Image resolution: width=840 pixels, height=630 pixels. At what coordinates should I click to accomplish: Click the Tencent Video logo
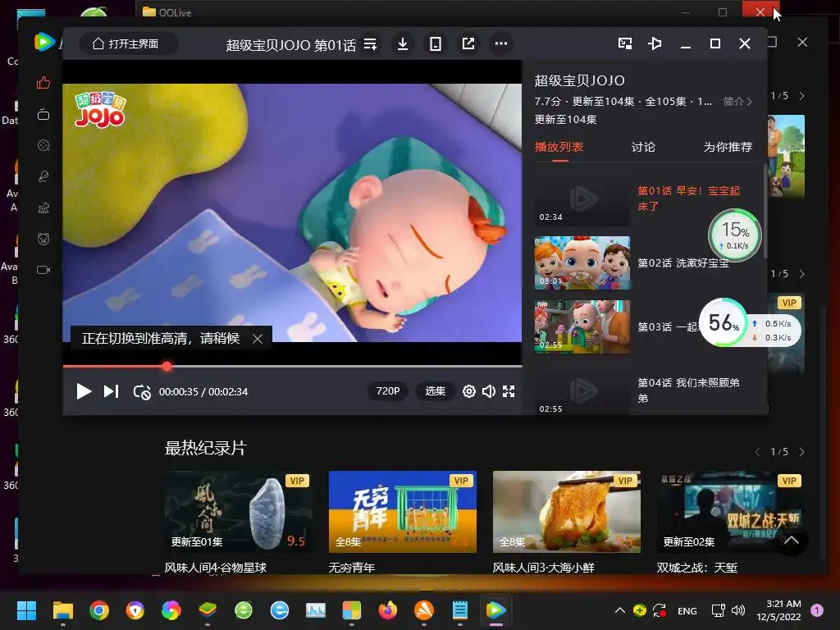point(44,42)
